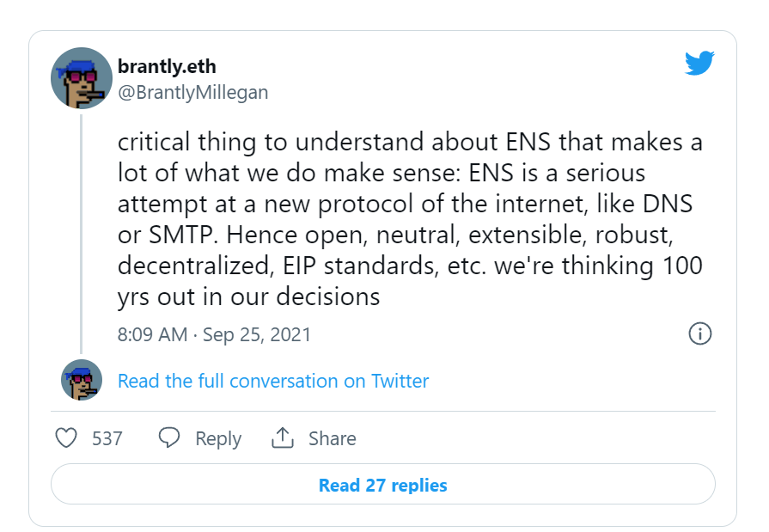Image resolution: width=769 pixels, height=532 pixels.
Task: Click the vertical thread line under avatar
Action: pyautogui.click(x=81, y=234)
